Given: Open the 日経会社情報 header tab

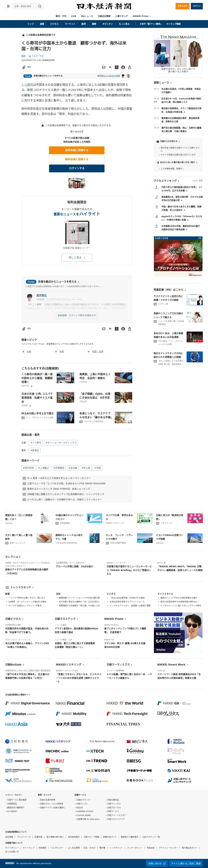Looking at the screenshot, I should tap(104, 16).
